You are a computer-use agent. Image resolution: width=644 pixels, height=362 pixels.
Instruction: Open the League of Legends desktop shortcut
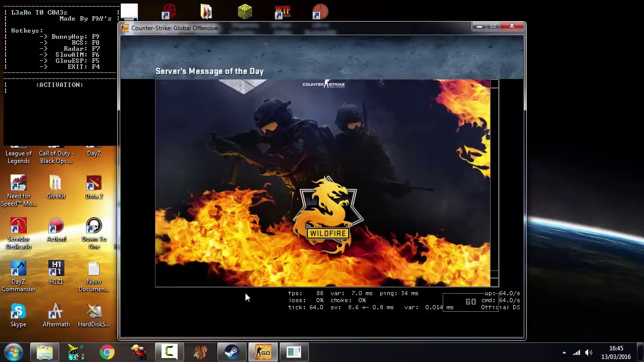(19, 156)
